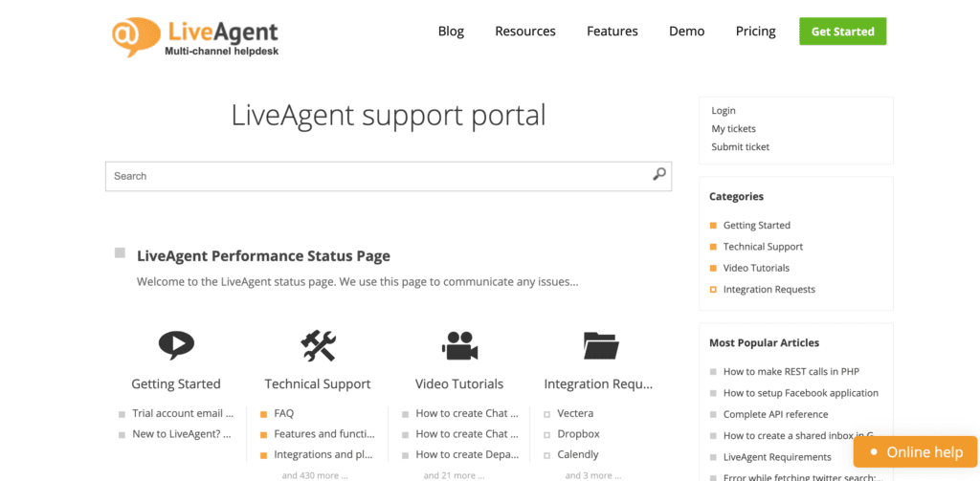Viewport: 980px width, 481px height.
Task: Open 'Integrations and pl...' subcategory
Action: pyautogui.click(x=323, y=454)
